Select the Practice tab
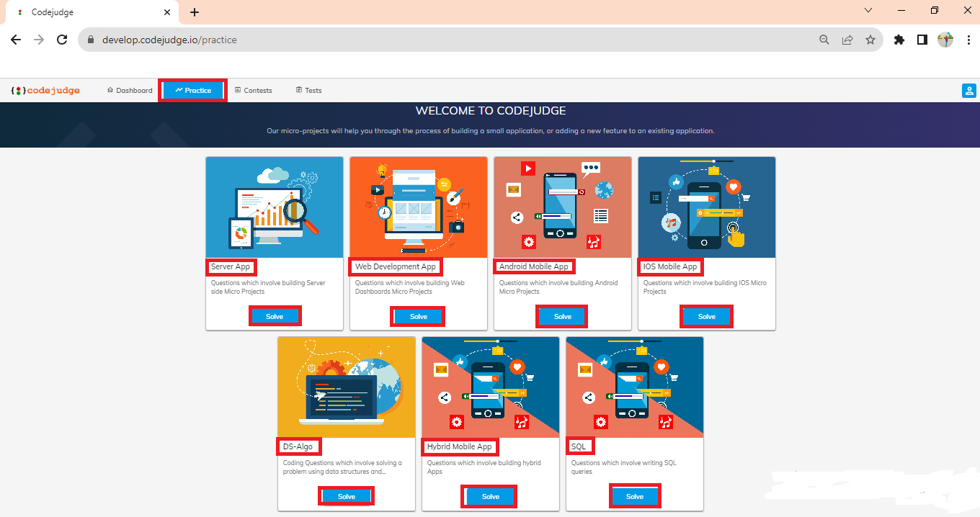Image resolution: width=980 pixels, height=517 pixels. click(x=193, y=91)
